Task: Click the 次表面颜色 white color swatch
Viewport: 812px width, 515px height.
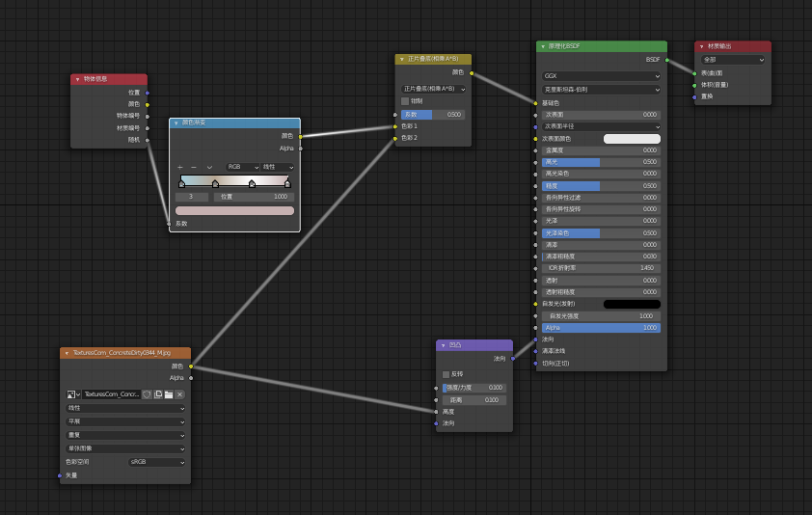Action: click(x=632, y=138)
